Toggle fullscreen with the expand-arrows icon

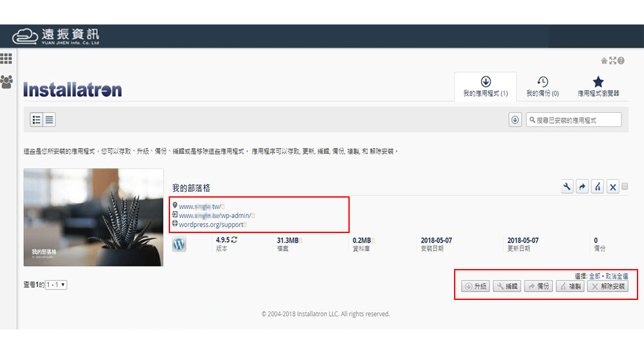click(613, 61)
